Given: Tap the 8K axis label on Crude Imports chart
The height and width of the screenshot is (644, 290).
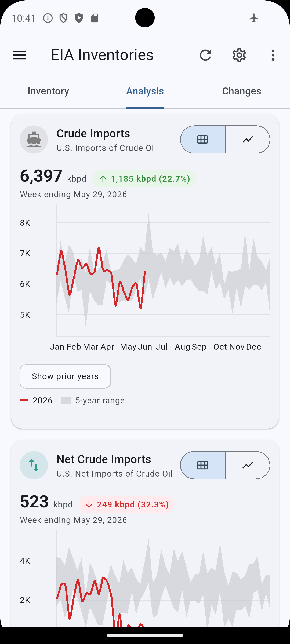Looking at the screenshot, I should [25, 223].
